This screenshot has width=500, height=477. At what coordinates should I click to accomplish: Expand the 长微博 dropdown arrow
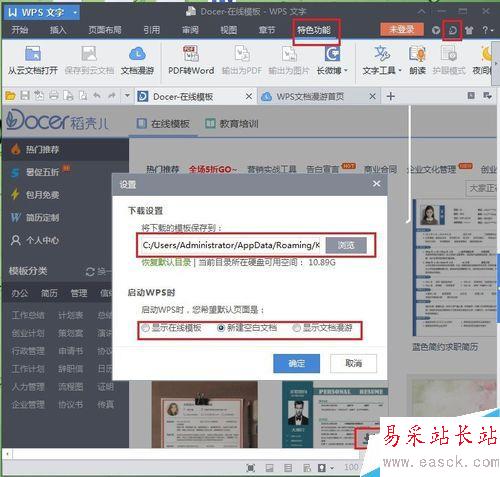pos(346,70)
